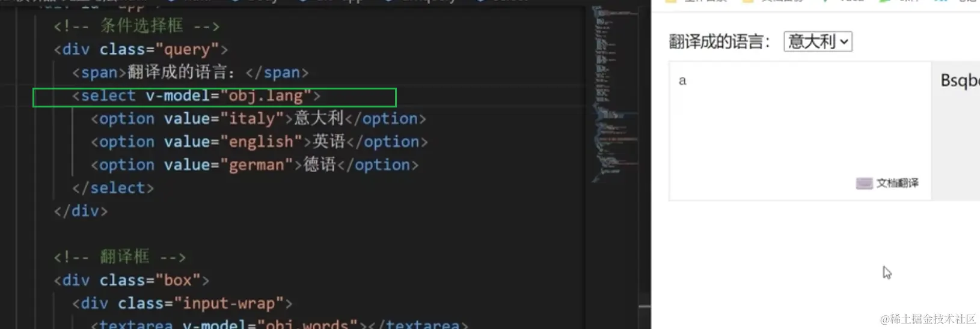Click the code line div class="box"

[x=132, y=280]
